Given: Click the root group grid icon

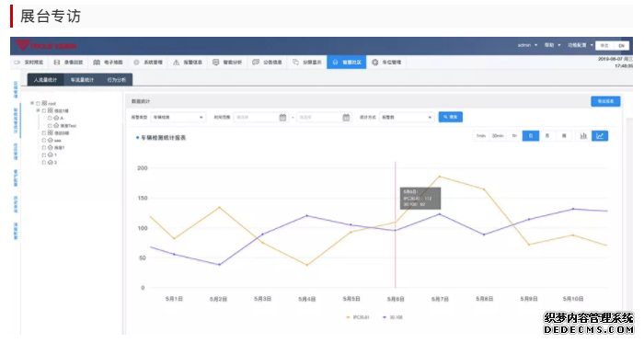Looking at the screenshot, I should coord(44,103).
